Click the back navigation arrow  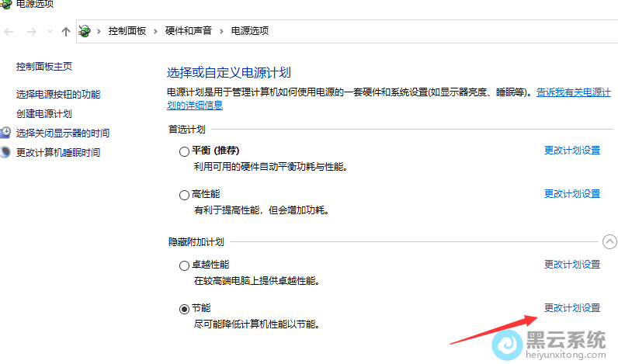click(9, 31)
